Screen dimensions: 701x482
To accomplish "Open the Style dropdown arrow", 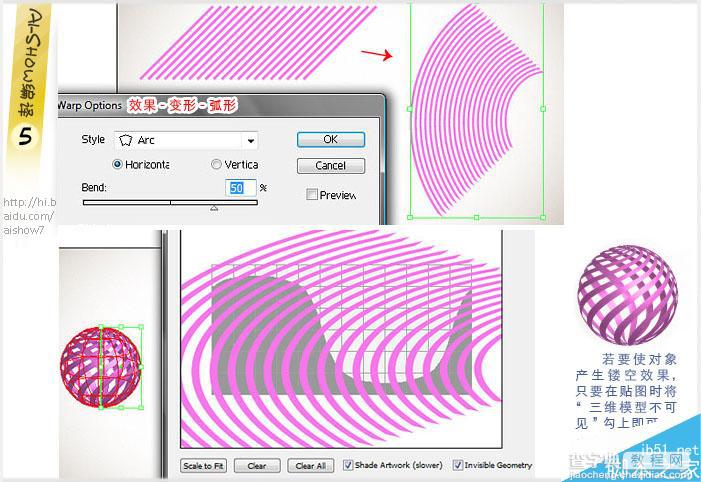I will (250, 140).
